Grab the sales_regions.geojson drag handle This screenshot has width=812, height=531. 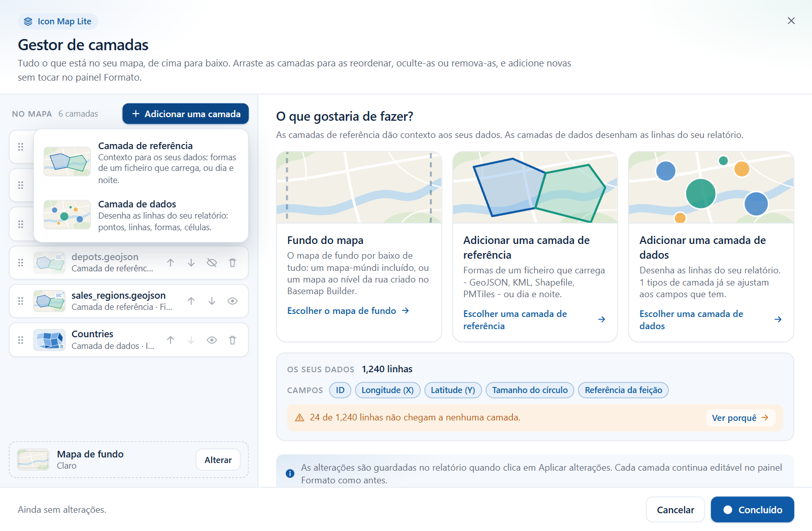coord(21,301)
